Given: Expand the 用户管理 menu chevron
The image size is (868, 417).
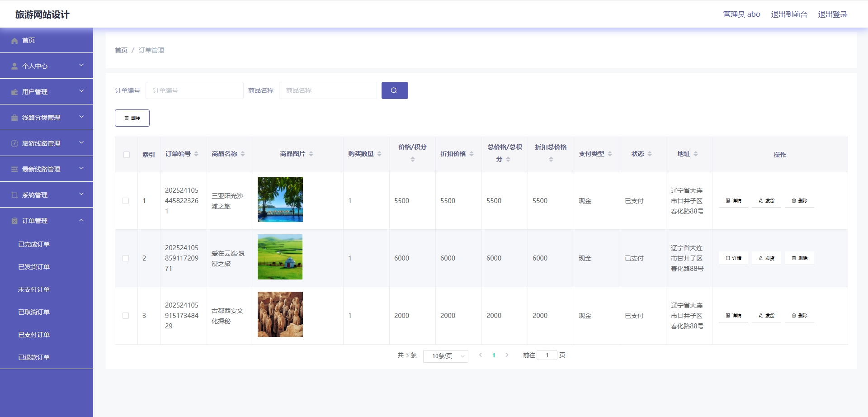Looking at the screenshot, I should coord(81,91).
